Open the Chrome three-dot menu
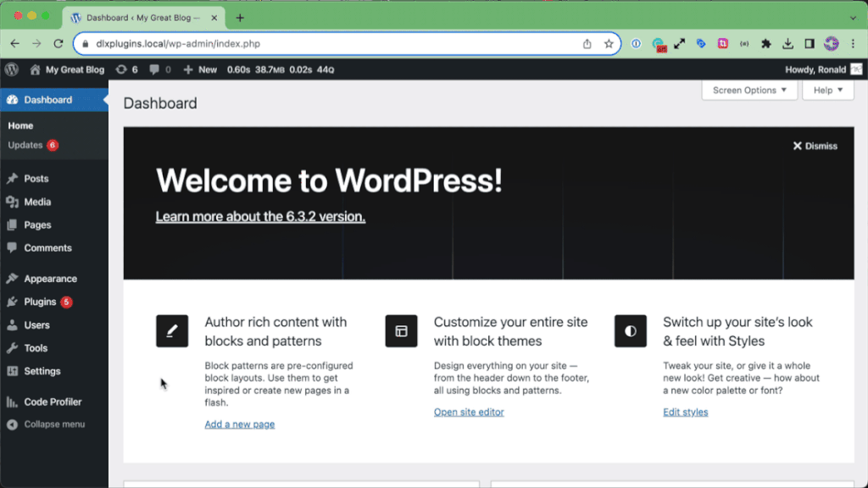Image resolution: width=868 pixels, height=488 pixels. [x=853, y=44]
